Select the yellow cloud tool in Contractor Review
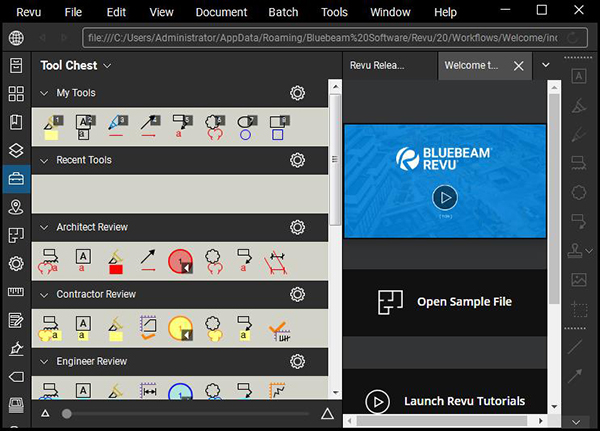This screenshot has width=600, height=431. click(x=214, y=329)
